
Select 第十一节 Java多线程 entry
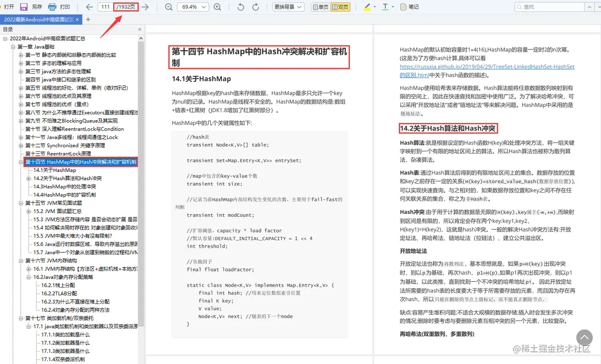tap(72, 137)
